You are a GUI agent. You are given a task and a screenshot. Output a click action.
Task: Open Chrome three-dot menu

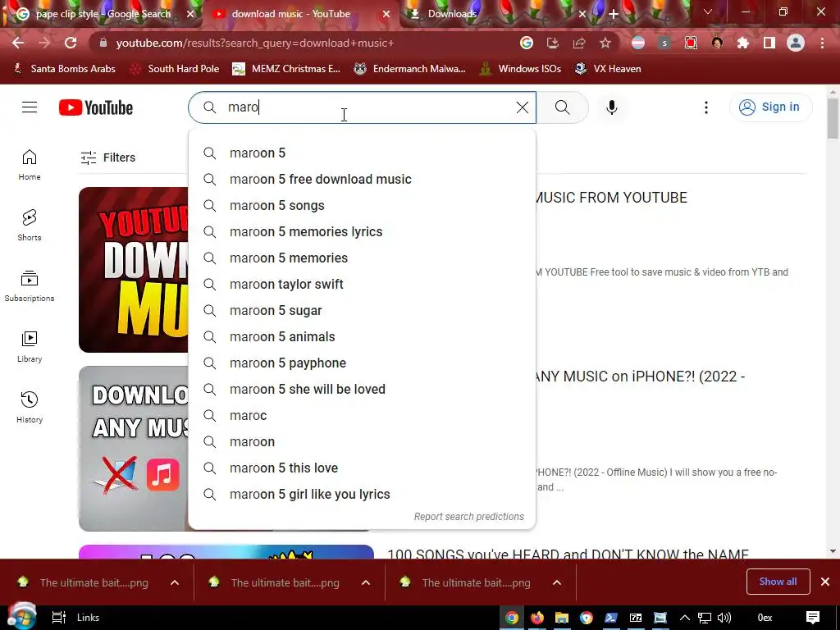(x=822, y=43)
